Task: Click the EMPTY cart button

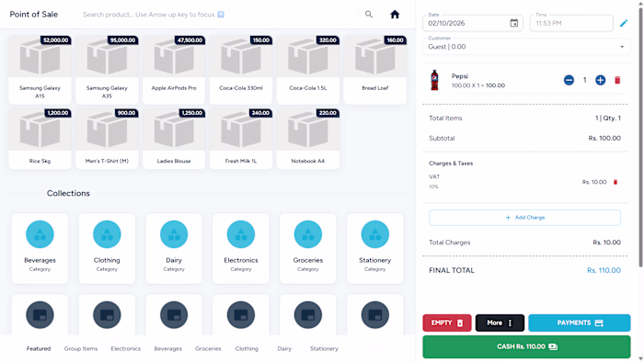Action: coord(447,323)
